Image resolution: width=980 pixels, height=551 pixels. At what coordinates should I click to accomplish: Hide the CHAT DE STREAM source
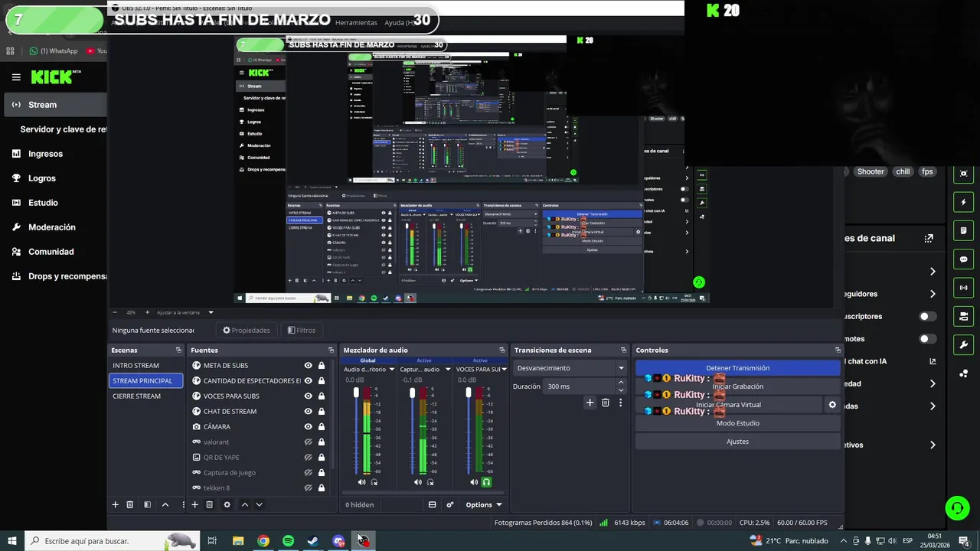[x=308, y=411]
